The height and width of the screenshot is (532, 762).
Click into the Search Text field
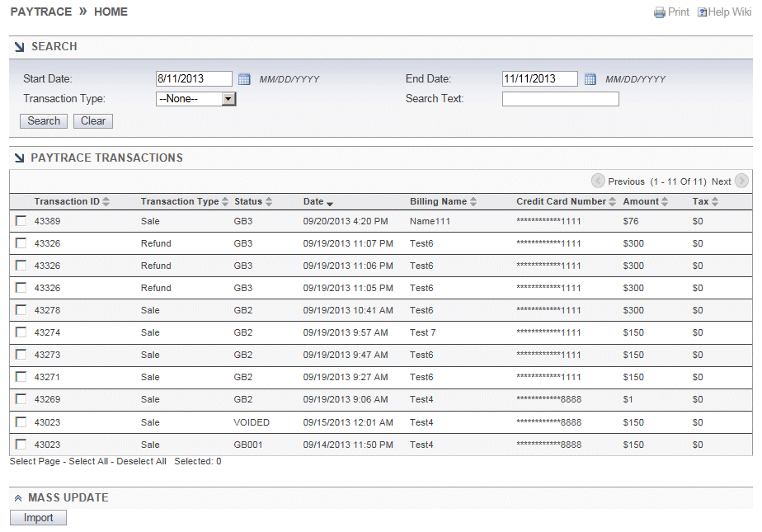click(560, 99)
